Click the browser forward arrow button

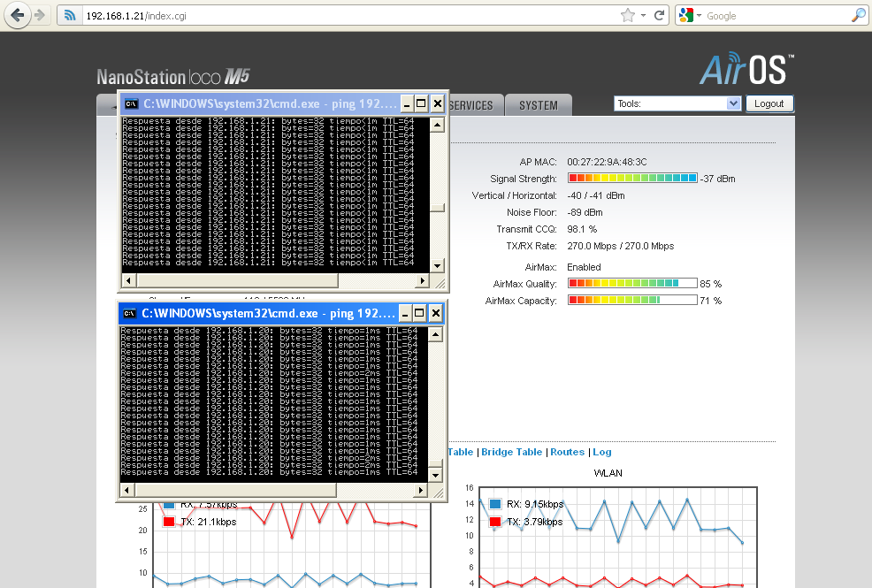pos(41,15)
